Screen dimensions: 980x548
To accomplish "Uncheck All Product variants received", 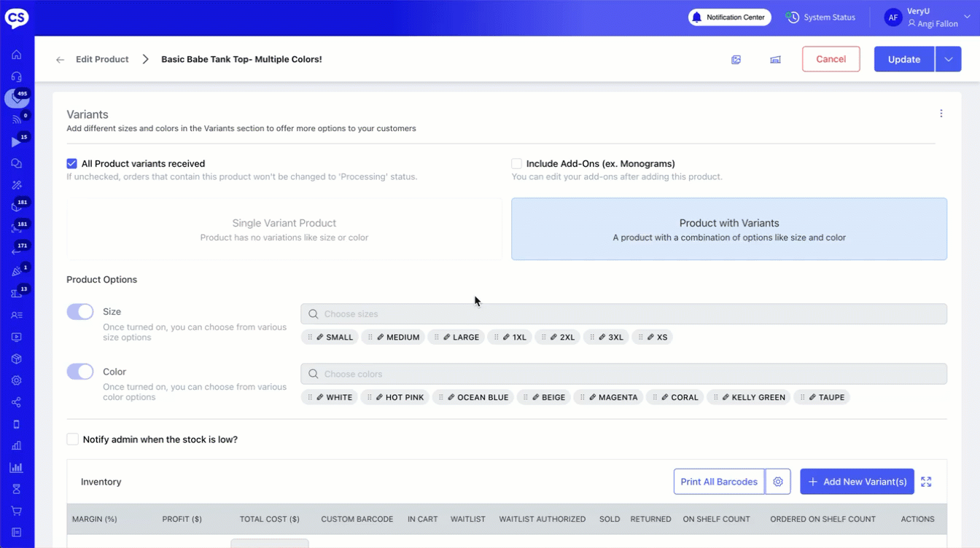I will 71,164.
